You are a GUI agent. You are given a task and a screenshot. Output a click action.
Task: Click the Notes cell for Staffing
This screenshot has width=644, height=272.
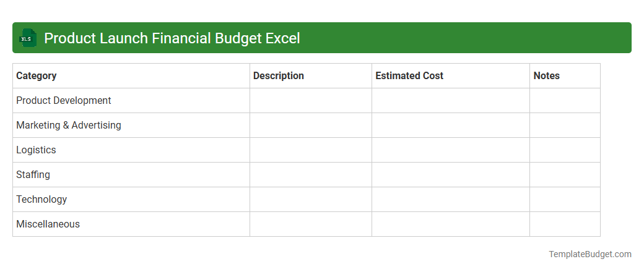[565, 175]
